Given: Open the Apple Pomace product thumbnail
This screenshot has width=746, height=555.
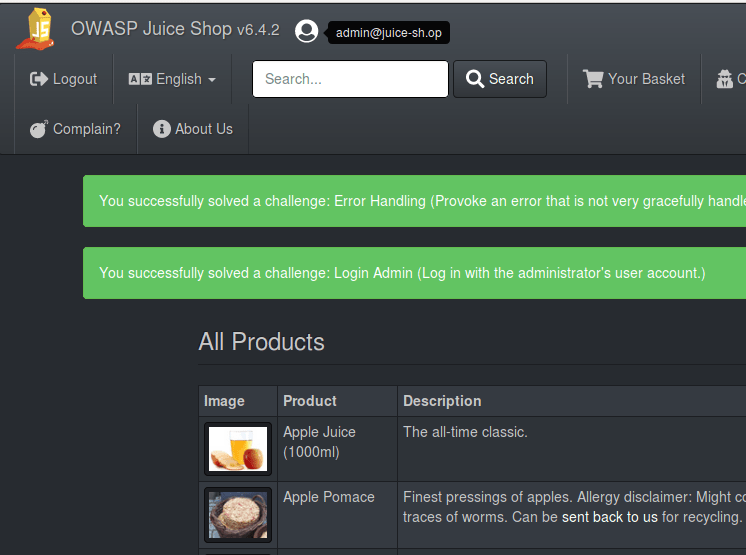Looking at the screenshot, I should [x=238, y=515].
